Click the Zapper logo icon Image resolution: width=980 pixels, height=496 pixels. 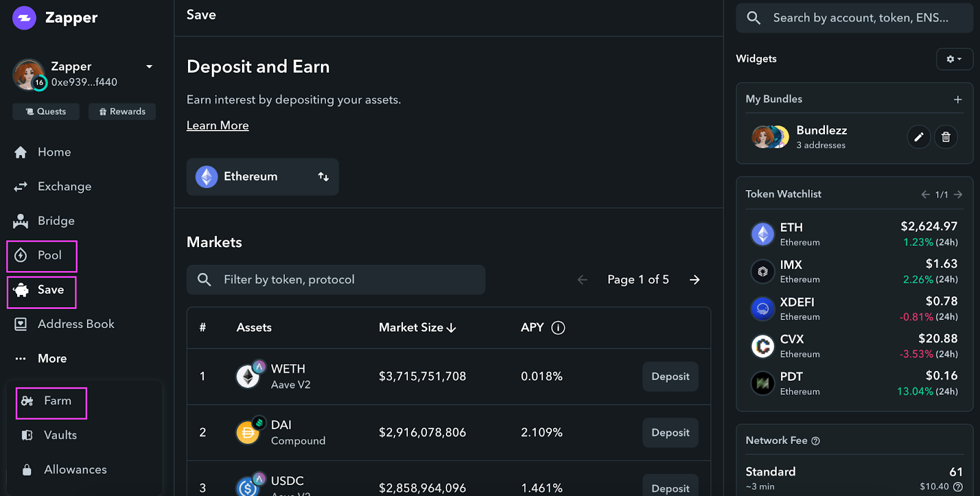coord(24,18)
